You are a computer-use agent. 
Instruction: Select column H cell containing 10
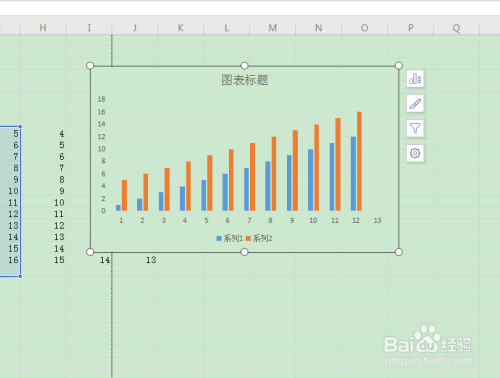pos(43,203)
